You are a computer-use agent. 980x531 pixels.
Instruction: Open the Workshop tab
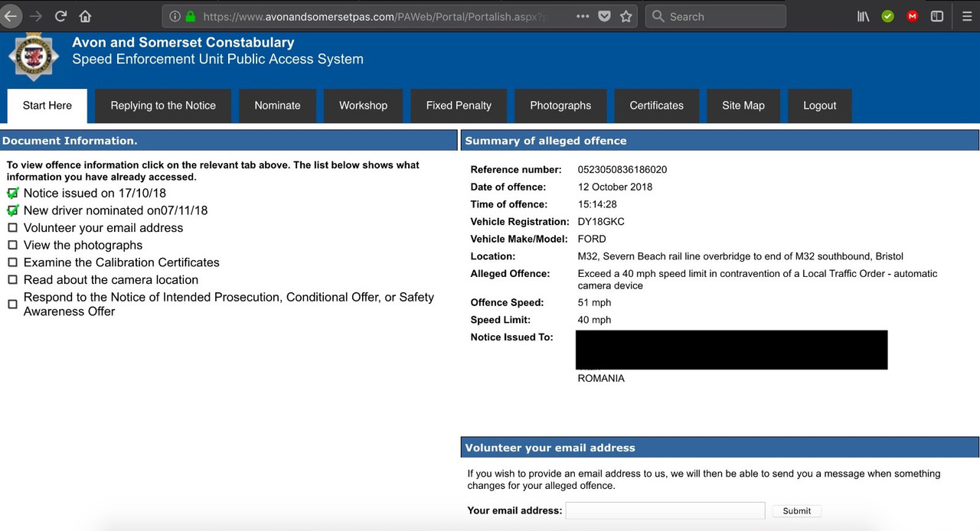point(363,106)
